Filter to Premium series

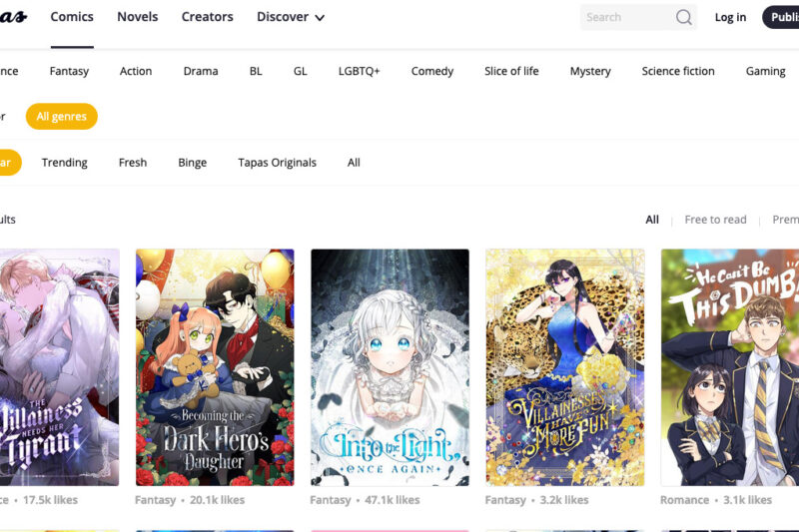pyautogui.click(x=785, y=220)
